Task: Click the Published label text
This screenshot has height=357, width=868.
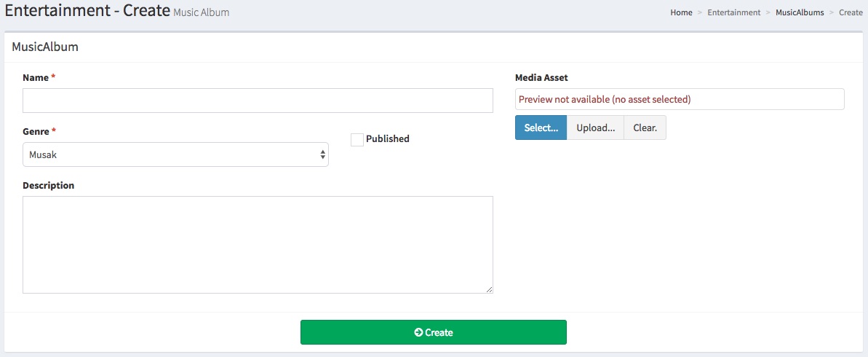Action: click(x=387, y=138)
